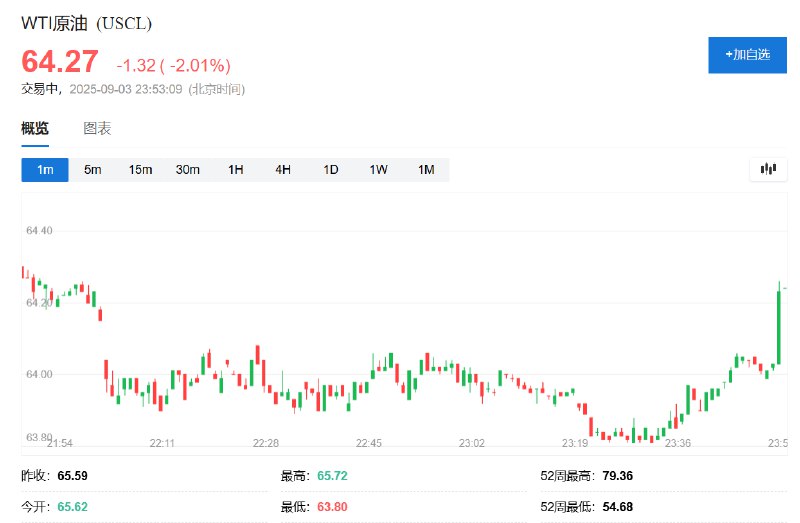Select the 30m timeframe
The height and width of the screenshot is (523, 800).
click(x=188, y=169)
